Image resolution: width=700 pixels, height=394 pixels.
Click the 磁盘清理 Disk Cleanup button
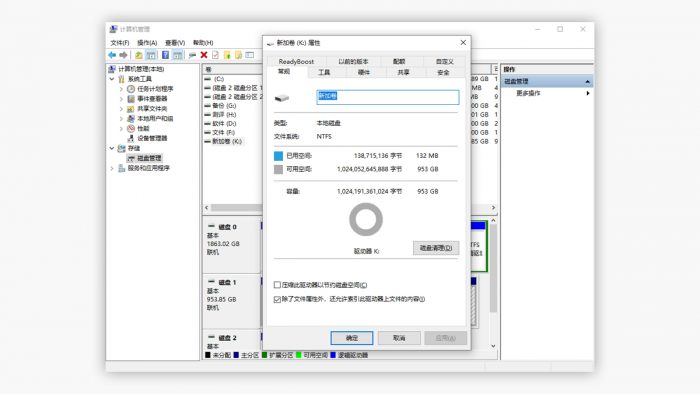436,248
